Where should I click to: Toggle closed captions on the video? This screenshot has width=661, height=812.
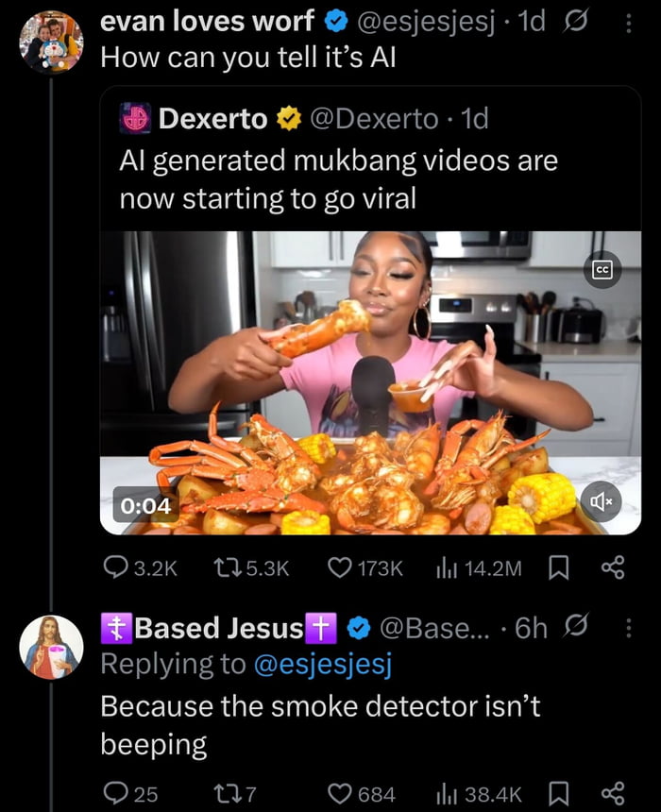tap(602, 270)
